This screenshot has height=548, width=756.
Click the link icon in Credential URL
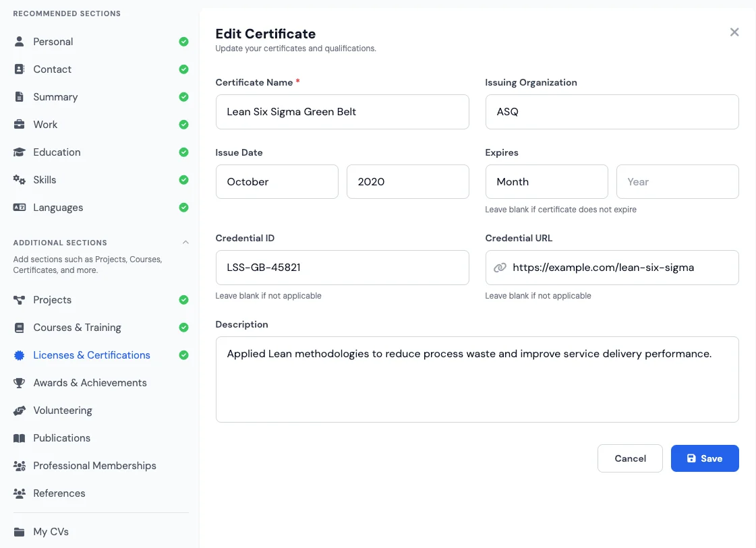coord(500,268)
